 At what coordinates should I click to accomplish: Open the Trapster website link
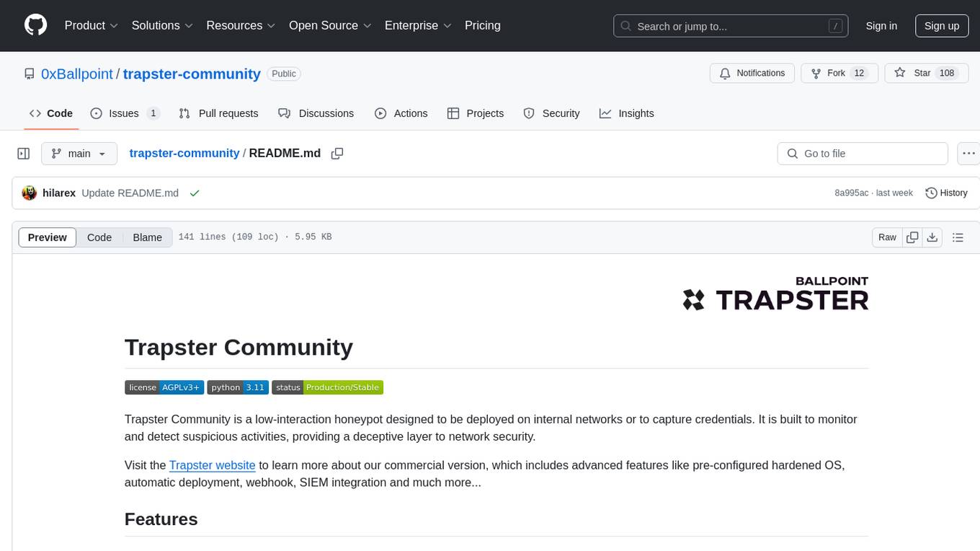(x=213, y=465)
